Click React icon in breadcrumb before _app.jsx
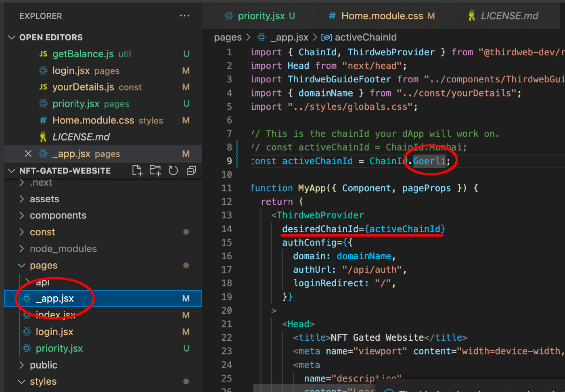The height and width of the screenshot is (392, 565). point(262,37)
